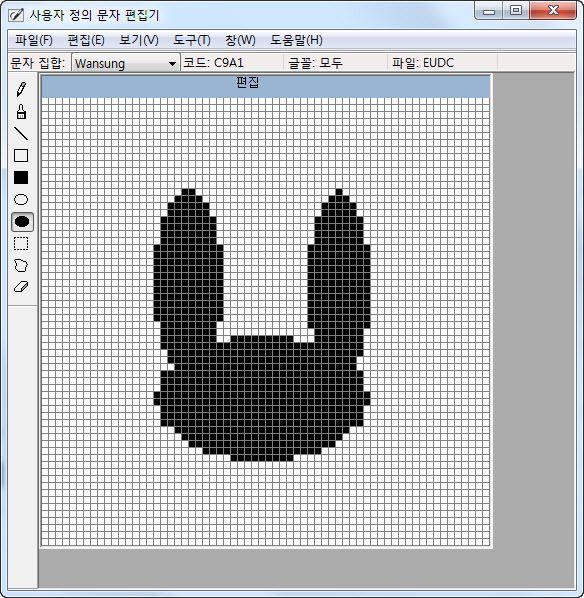Image resolution: width=584 pixels, height=598 pixels.
Task: Select the Filled Rectangle tool
Action: point(21,178)
